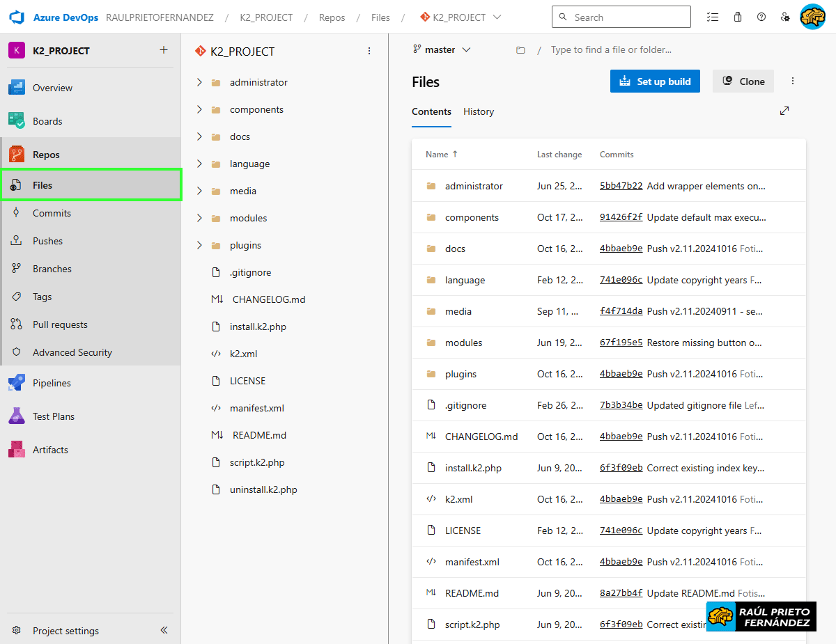Screen dimensions: 836x644
Task: Open the Azure DevOps home logo
Action: (x=17, y=17)
